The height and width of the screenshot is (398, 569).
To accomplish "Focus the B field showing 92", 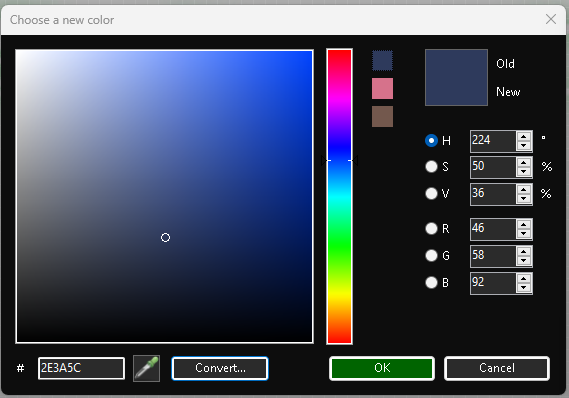I will click(493, 283).
